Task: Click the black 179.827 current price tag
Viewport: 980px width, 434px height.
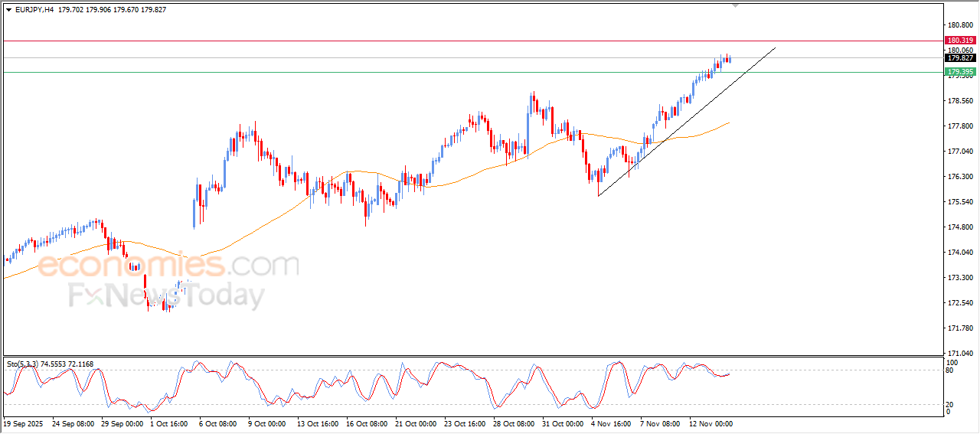Action: pos(960,58)
